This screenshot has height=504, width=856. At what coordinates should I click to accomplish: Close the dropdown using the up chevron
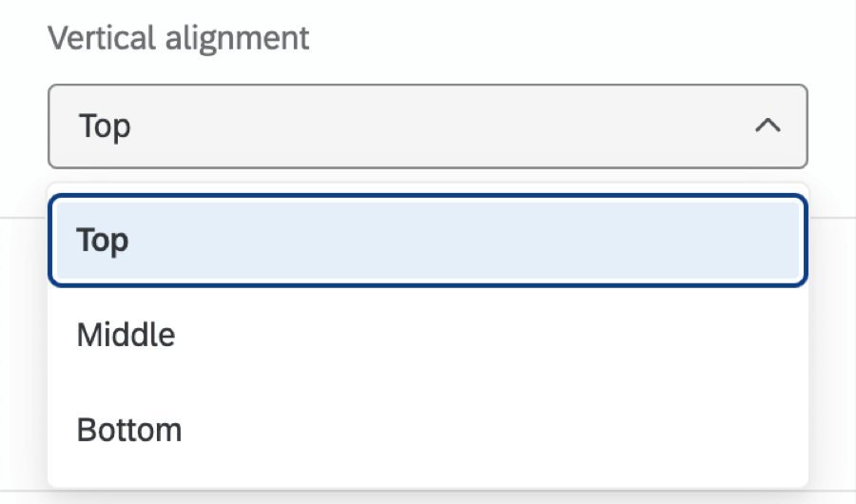[768, 126]
